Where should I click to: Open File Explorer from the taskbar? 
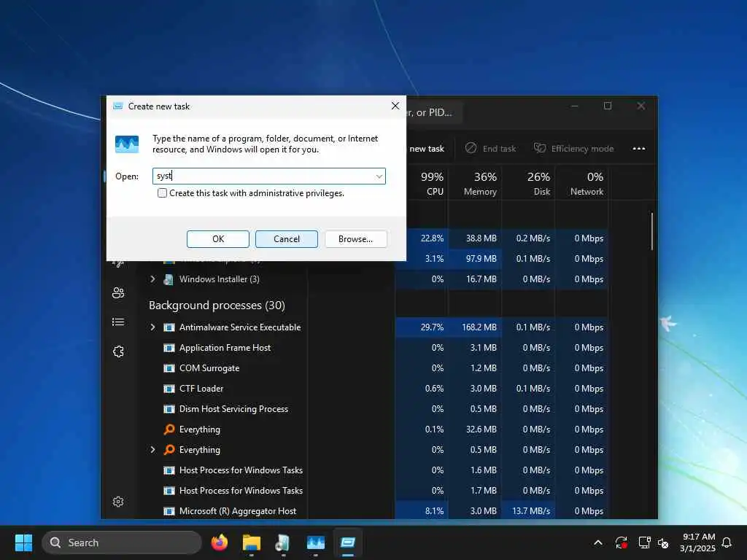point(252,542)
